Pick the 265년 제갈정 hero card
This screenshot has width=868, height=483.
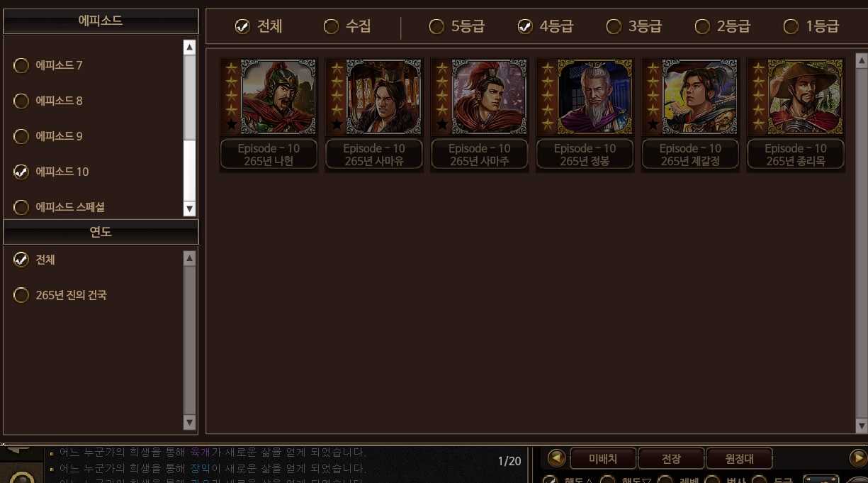point(691,115)
